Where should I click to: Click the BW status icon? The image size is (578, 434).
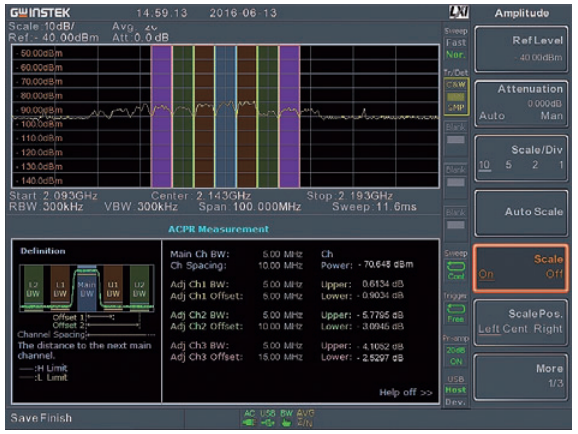coord(286,418)
